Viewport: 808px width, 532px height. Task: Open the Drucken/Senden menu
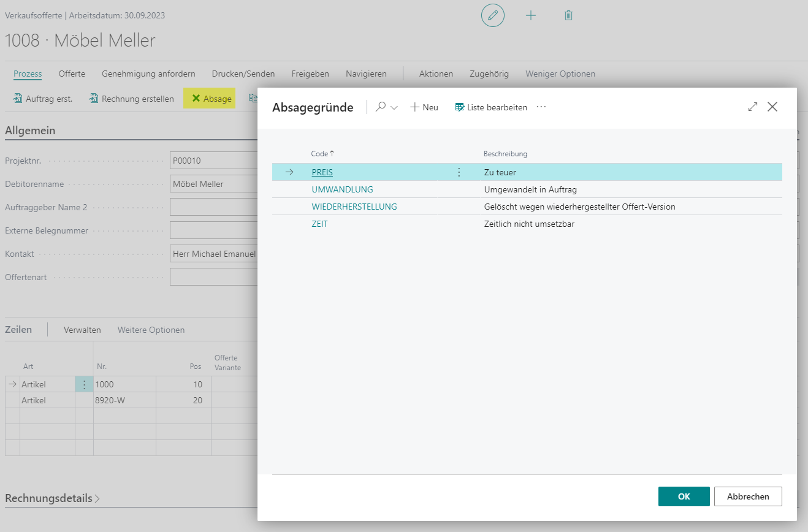coord(243,74)
